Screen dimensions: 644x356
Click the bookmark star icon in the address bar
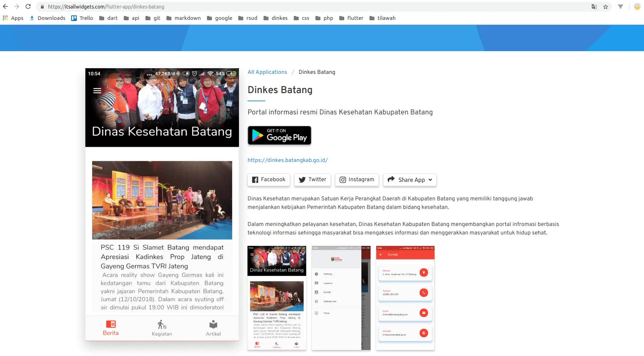pos(605,6)
